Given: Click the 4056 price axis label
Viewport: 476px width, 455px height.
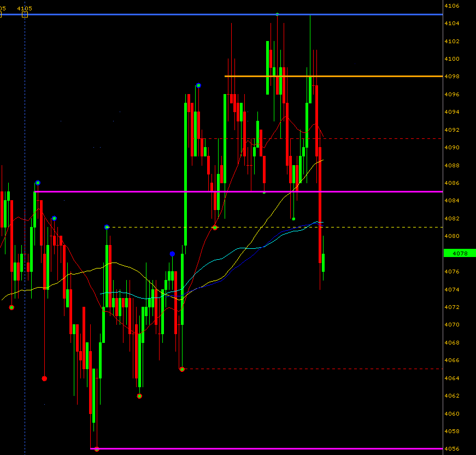Looking at the screenshot, I should 452,448.
